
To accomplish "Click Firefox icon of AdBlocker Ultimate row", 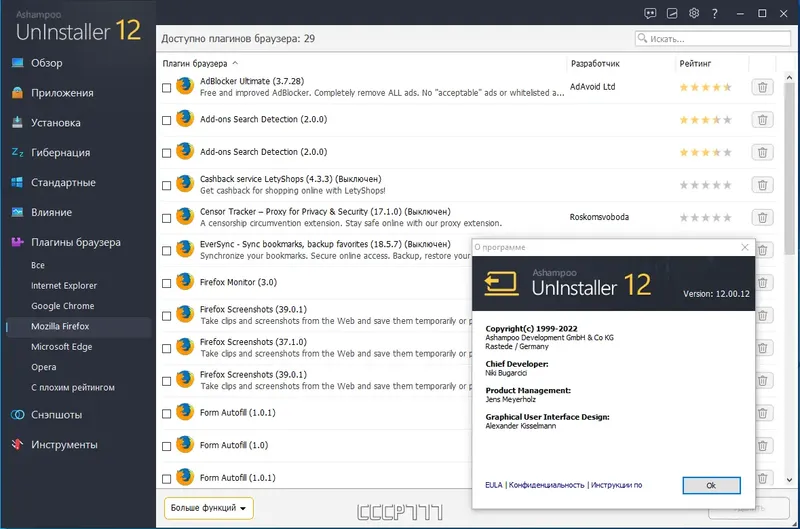I will pos(185,86).
